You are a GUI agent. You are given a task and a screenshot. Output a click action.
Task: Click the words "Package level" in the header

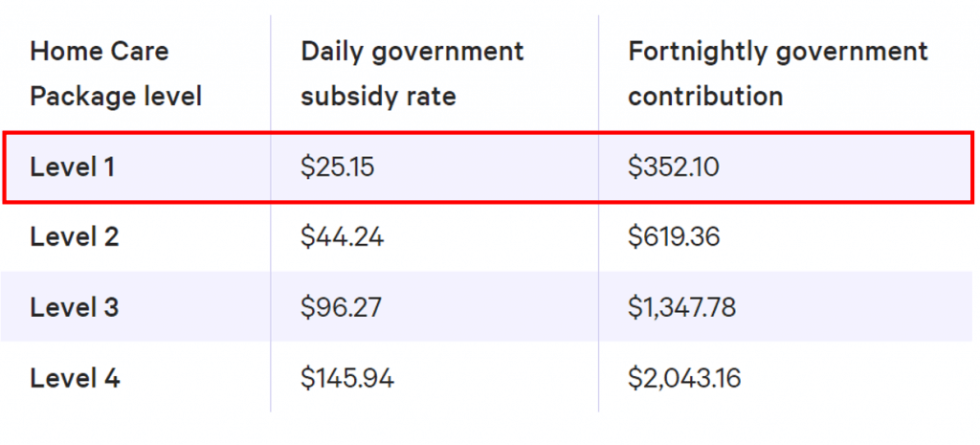[x=116, y=97]
